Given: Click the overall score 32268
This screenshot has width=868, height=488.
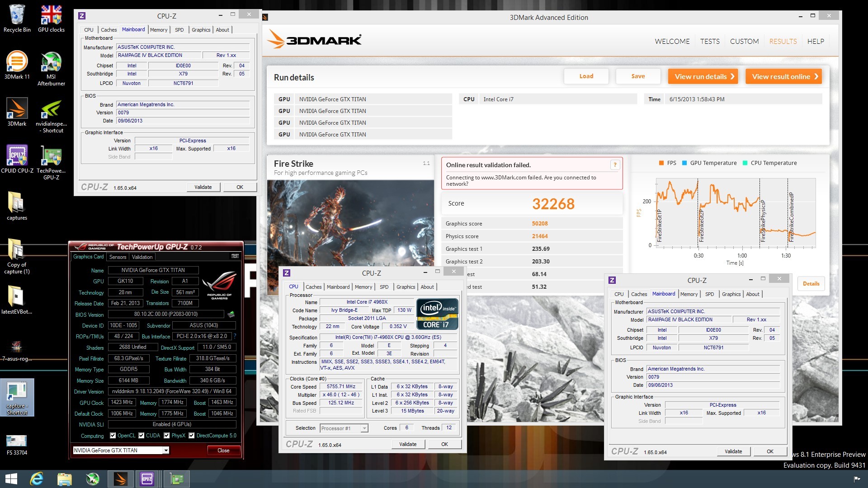Looking at the screenshot, I should (553, 204).
